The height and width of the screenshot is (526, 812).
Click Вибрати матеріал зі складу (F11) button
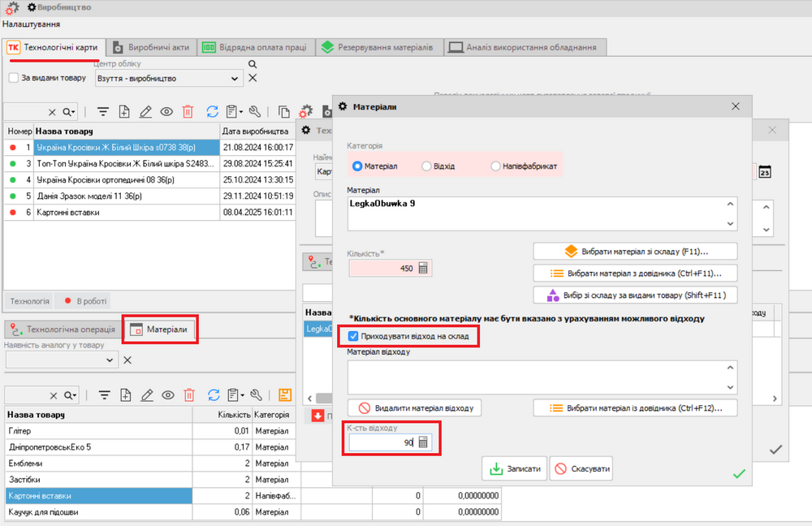(635, 251)
